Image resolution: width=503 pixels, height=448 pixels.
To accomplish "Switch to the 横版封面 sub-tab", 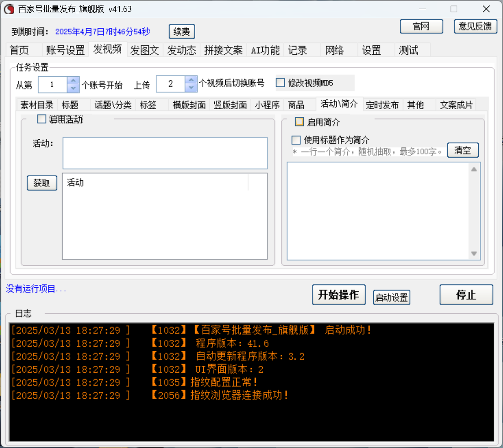I will pyautogui.click(x=189, y=105).
